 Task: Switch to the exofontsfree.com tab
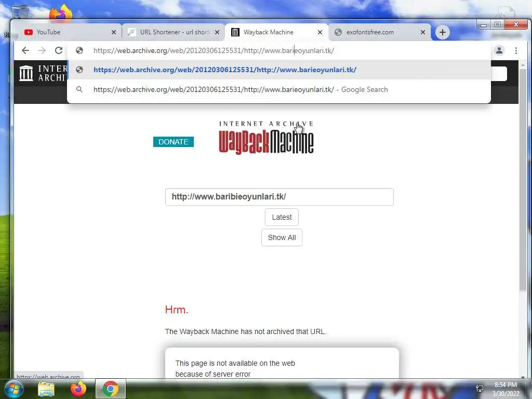(x=379, y=32)
